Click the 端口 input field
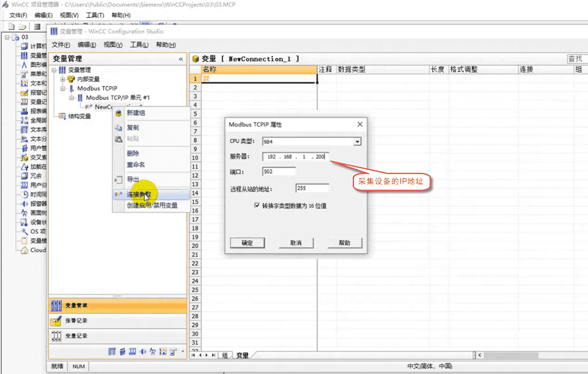The height and width of the screenshot is (374, 588). point(279,172)
